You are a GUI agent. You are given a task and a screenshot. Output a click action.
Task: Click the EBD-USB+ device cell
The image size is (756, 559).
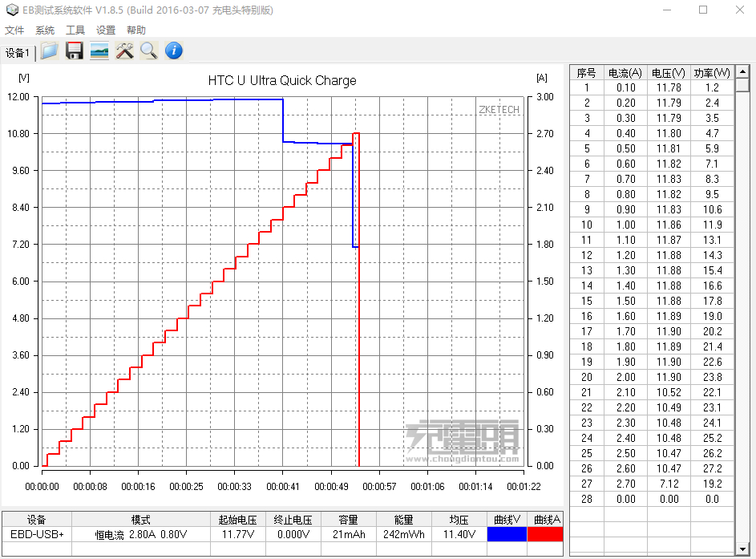click(37, 534)
